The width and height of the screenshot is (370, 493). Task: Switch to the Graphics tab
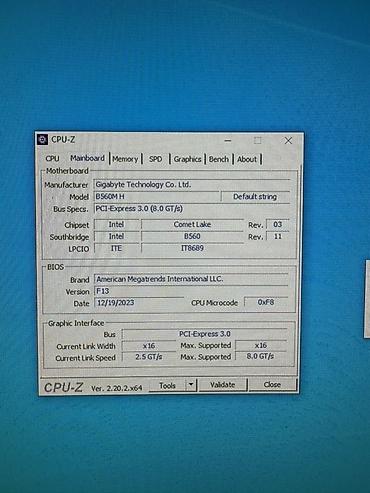(187, 159)
